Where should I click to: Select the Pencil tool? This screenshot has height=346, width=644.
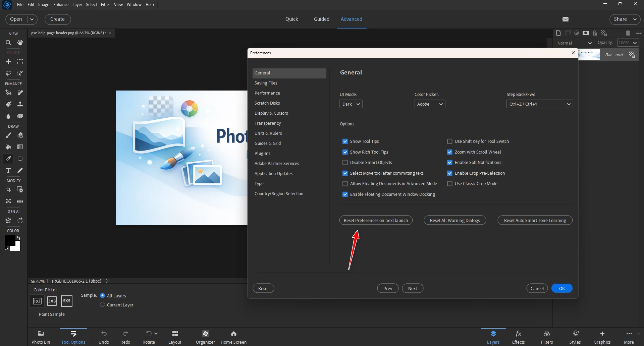click(20, 170)
